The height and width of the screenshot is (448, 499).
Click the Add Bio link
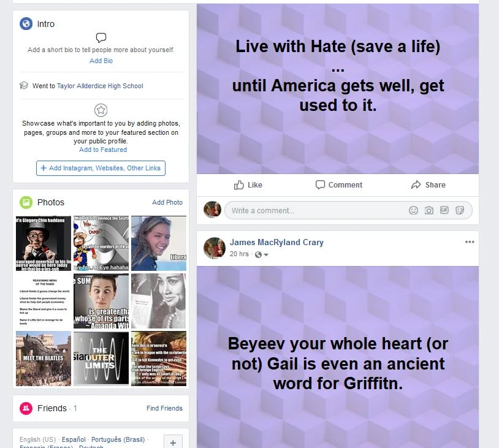(101, 61)
